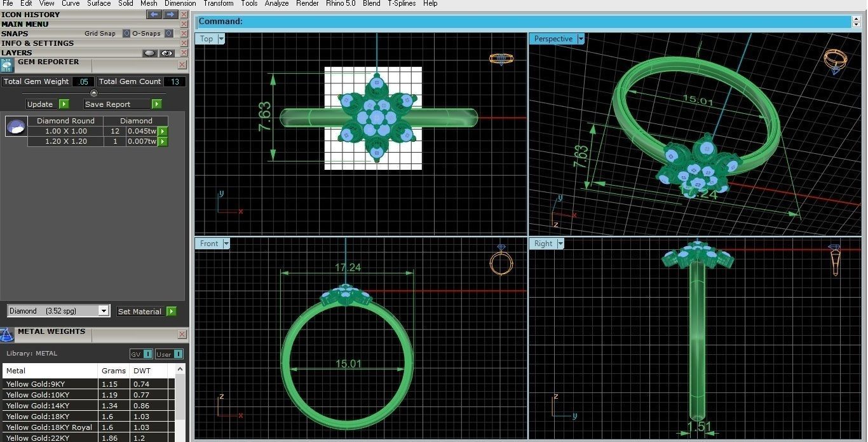Close the Snaps panel
This screenshot has width=868, height=442.
[x=184, y=34]
